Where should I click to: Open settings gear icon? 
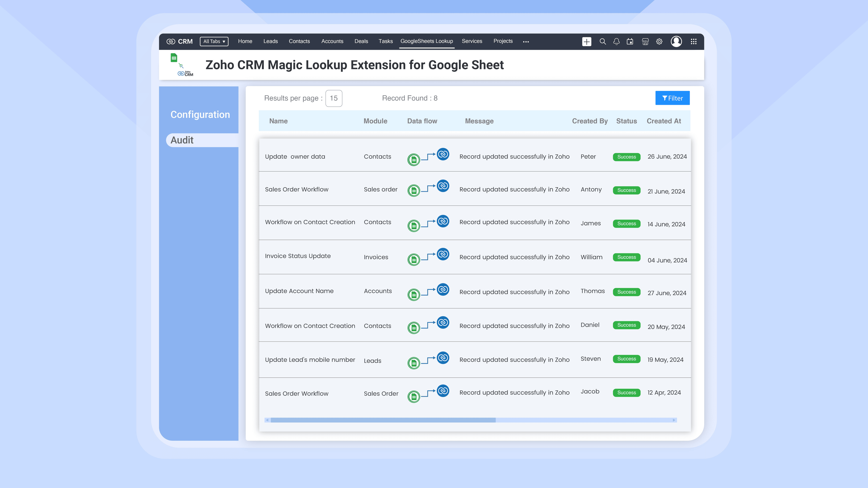click(660, 41)
